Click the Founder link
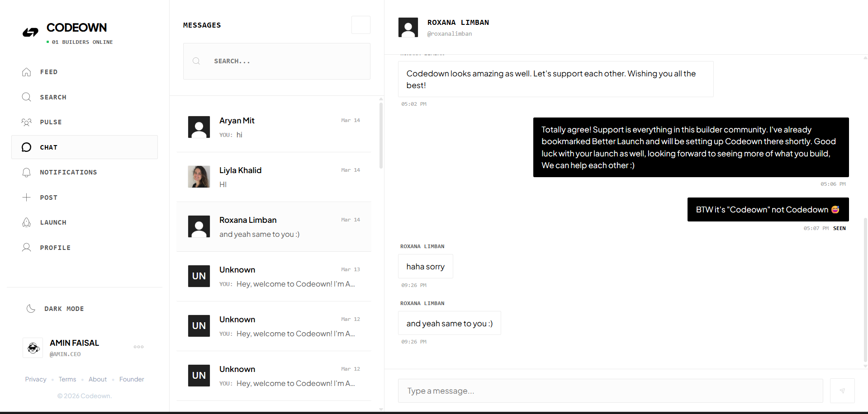This screenshot has width=868, height=414. pyautogui.click(x=131, y=379)
